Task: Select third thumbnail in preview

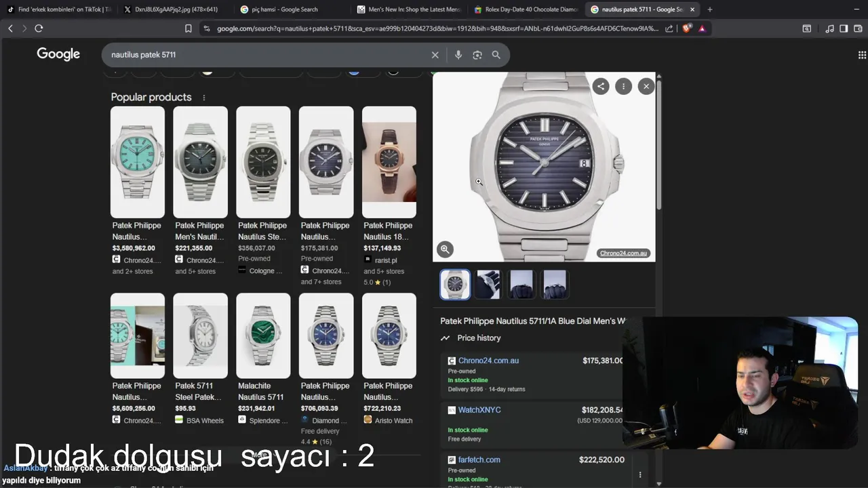Action: point(521,285)
